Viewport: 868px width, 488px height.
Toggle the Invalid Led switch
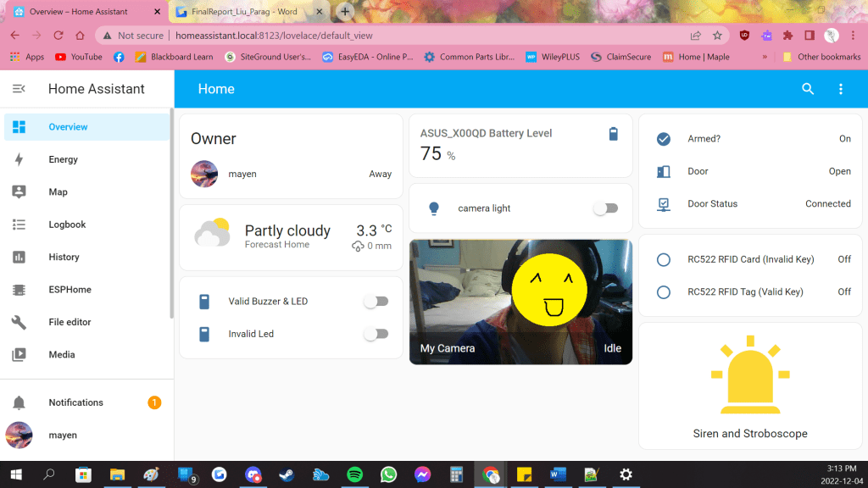pos(376,334)
